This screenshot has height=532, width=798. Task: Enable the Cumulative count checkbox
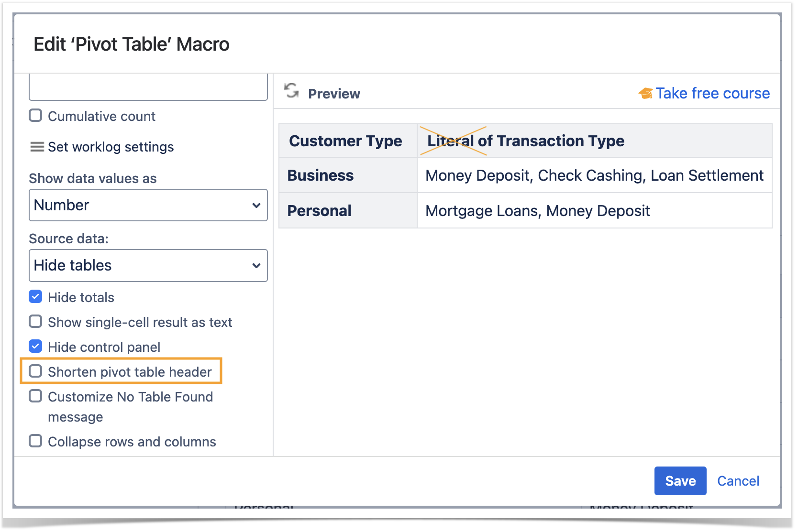coord(35,116)
